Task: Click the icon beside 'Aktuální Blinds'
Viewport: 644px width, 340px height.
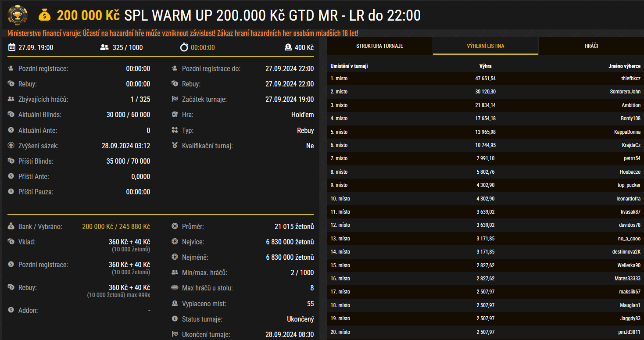Action: click(x=11, y=115)
